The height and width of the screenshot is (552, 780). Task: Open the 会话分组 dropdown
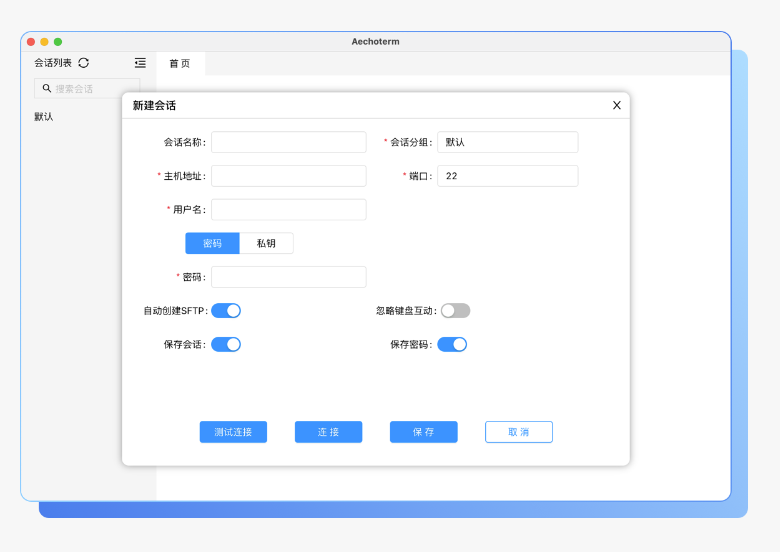(x=507, y=142)
